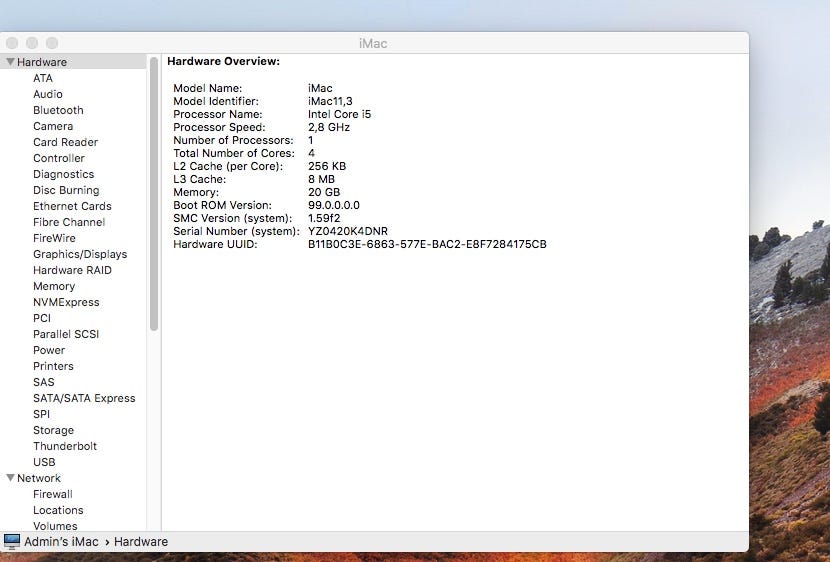Select FireWire in sidebar
830x562 pixels.
click(54, 238)
